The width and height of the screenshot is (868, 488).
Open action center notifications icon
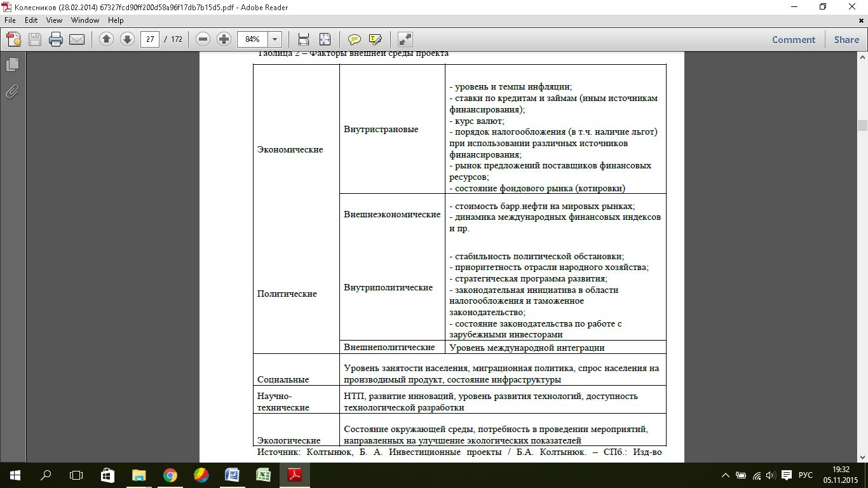tap(787, 475)
